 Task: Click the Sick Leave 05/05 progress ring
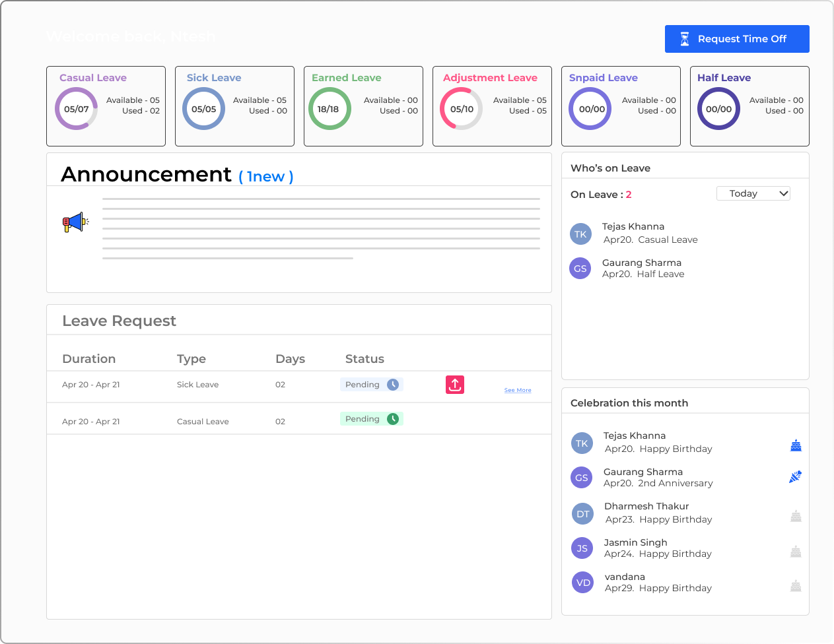tap(204, 109)
